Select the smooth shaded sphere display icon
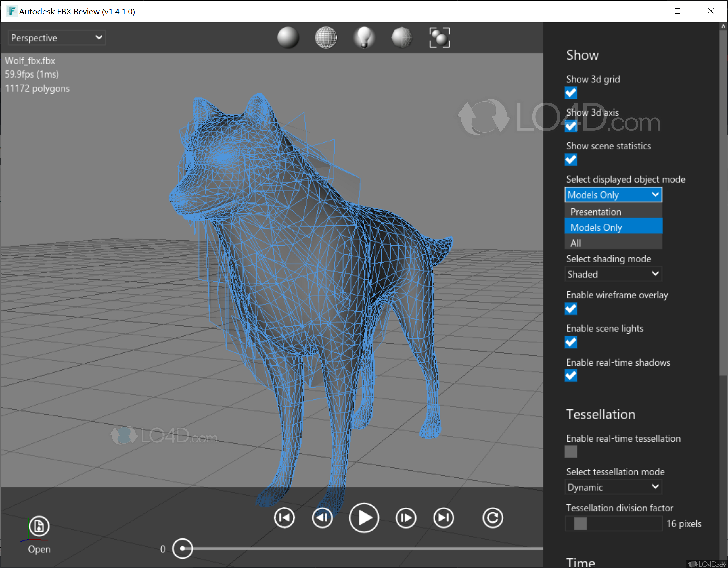This screenshot has height=568, width=728. click(x=288, y=38)
